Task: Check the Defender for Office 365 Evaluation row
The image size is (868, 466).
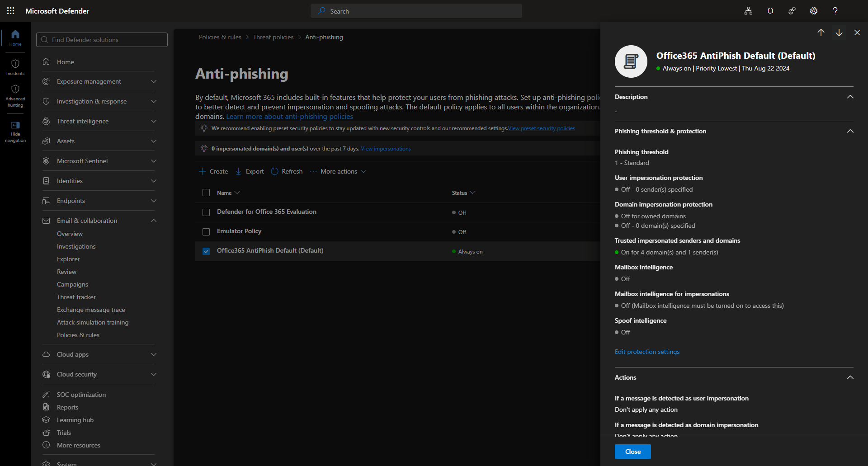Action: pos(206,212)
